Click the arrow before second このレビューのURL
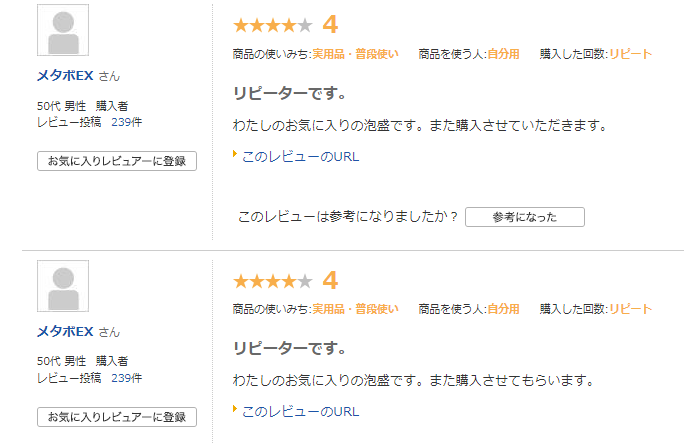This screenshot has width=684, height=443. (x=235, y=409)
